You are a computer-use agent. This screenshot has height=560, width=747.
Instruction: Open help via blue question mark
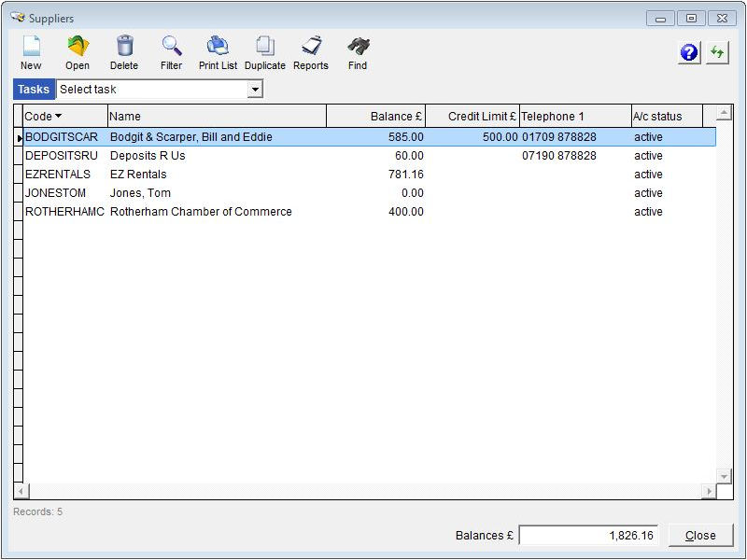pos(689,52)
